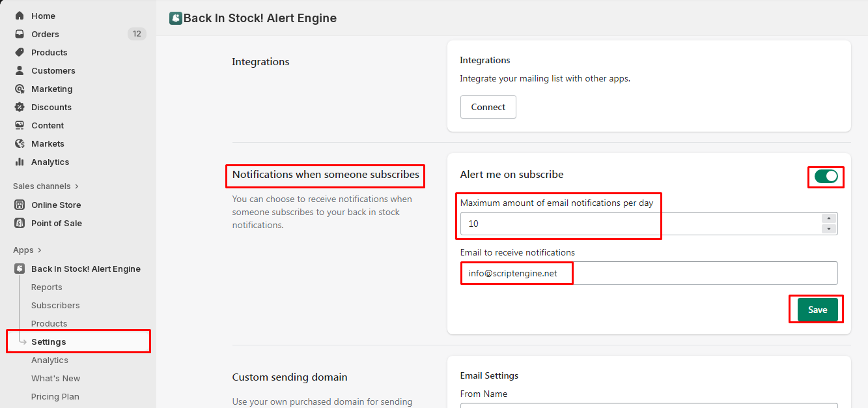Click the Home icon in sidebar
868x408 pixels.
20,16
